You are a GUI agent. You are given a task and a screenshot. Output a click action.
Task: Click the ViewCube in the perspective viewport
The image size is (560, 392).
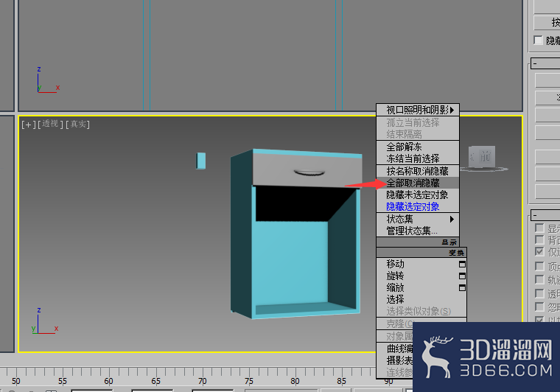[482, 157]
